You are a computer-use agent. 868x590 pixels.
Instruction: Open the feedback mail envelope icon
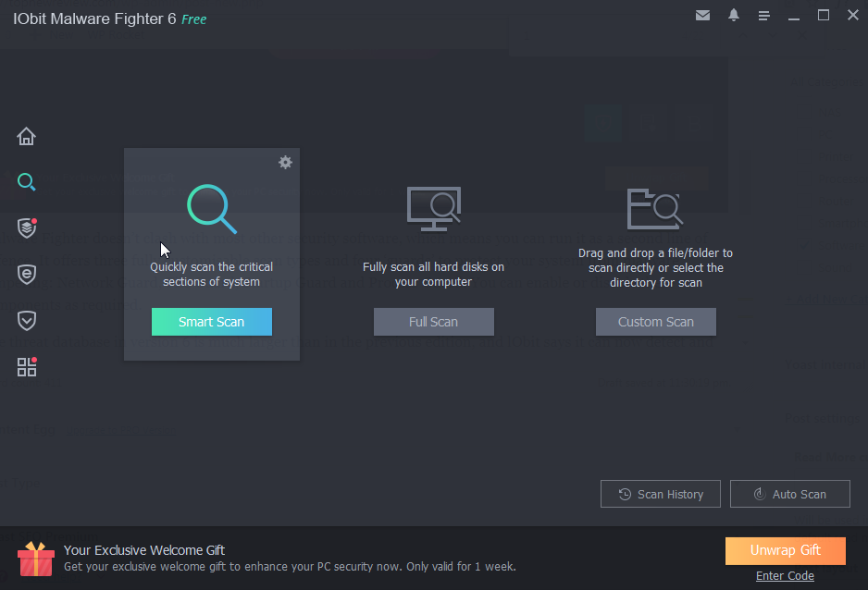702,15
